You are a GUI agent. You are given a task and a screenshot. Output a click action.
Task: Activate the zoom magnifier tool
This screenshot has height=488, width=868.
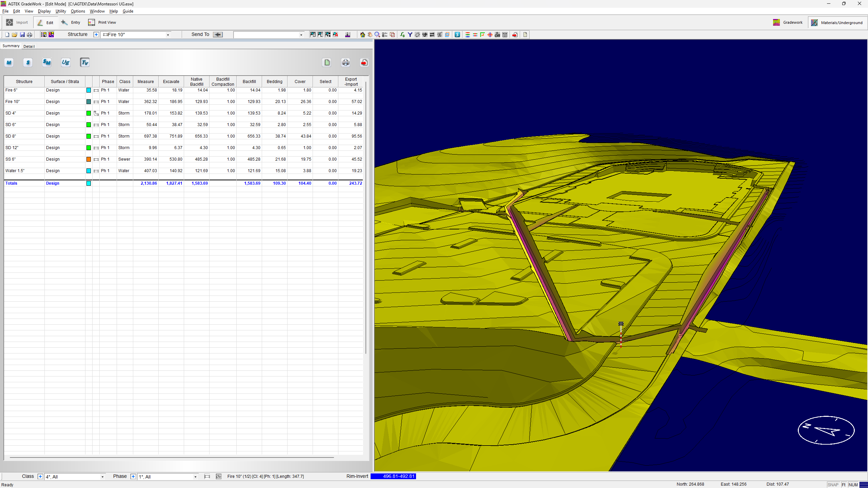pos(377,35)
